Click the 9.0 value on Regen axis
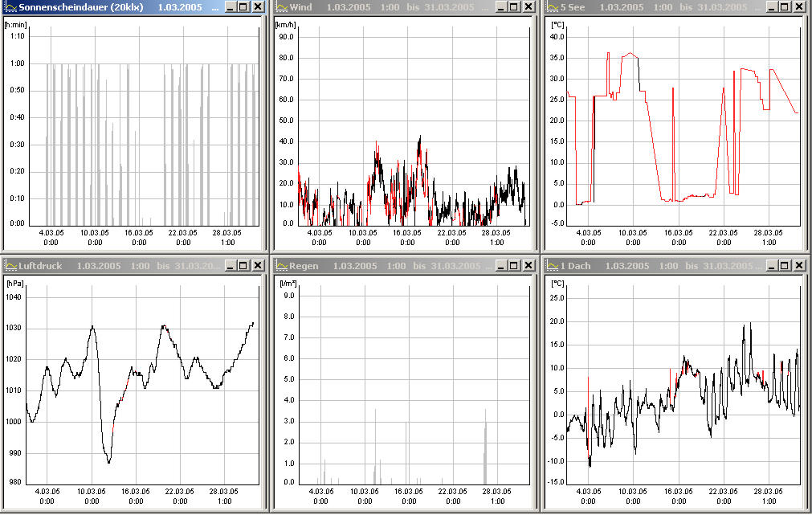 tap(289, 296)
